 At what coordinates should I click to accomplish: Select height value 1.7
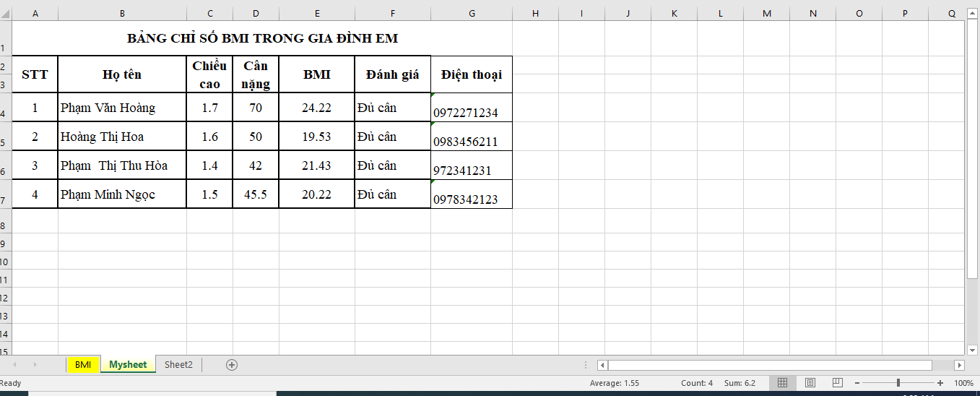(209, 108)
